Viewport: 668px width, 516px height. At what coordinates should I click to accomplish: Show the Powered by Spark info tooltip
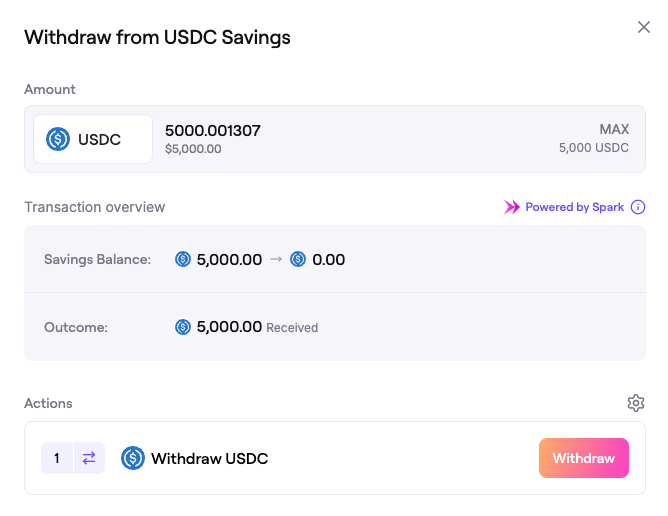tap(638, 207)
